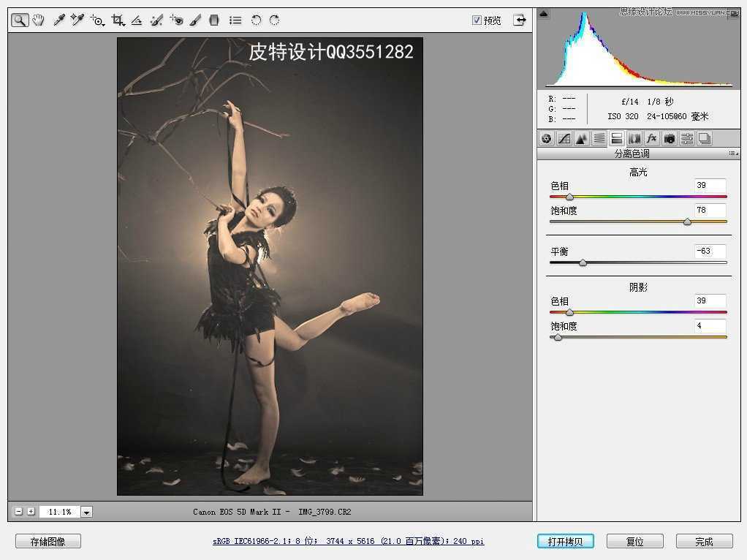The height and width of the screenshot is (560, 747).
Task: Select the Straighten tool
Action: point(137,20)
